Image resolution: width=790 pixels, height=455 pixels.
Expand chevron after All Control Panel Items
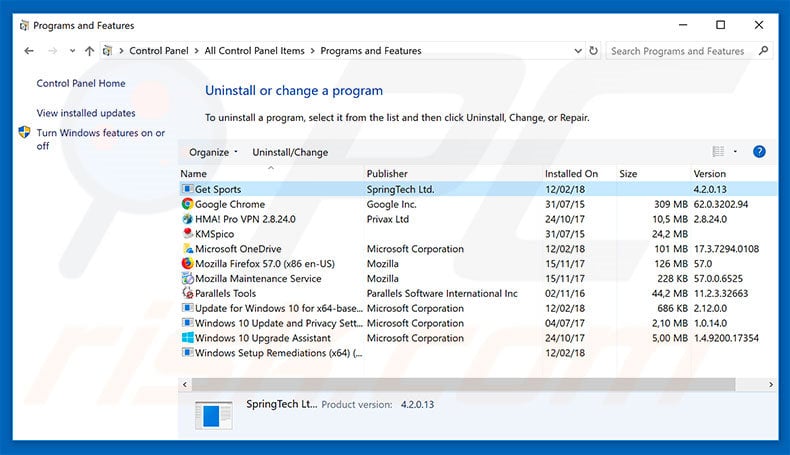pos(312,51)
